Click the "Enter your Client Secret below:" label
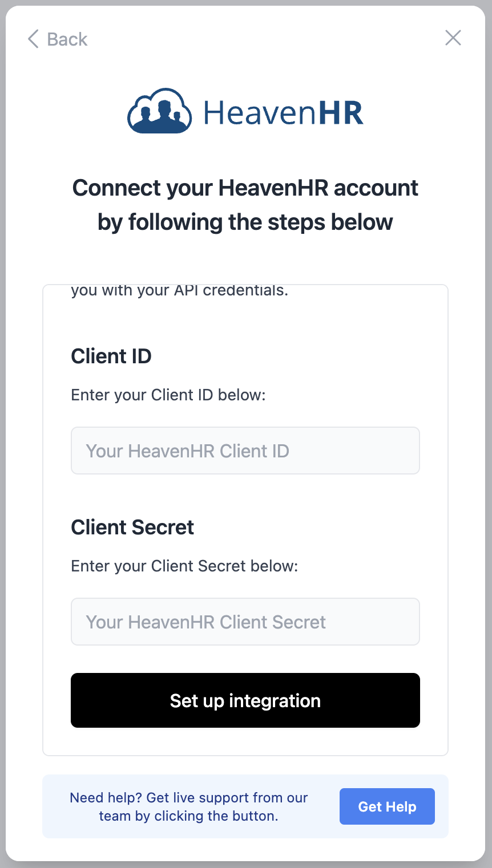The image size is (492, 868). [x=184, y=566]
